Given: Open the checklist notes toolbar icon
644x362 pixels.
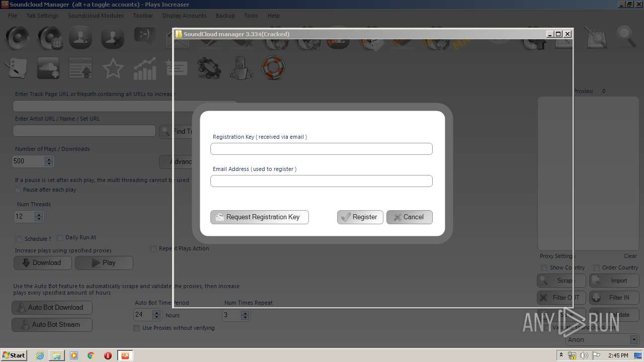Looking at the screenshot, I should click(17, 68).
